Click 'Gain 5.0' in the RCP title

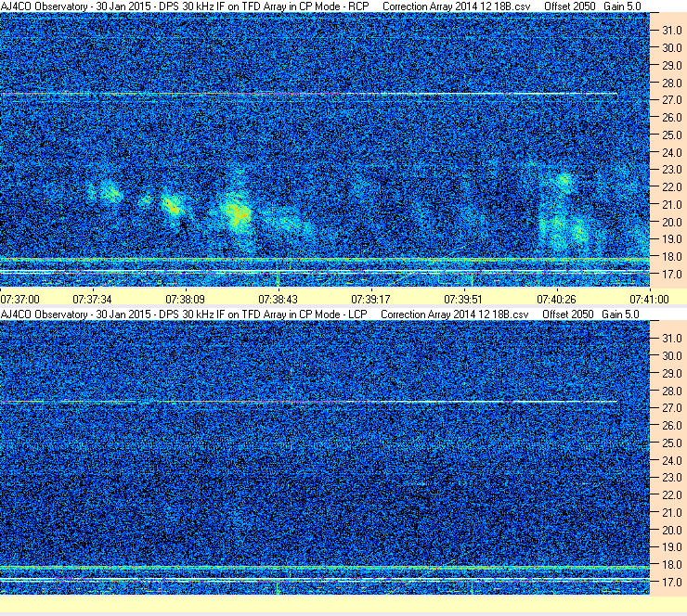[622, 6]
